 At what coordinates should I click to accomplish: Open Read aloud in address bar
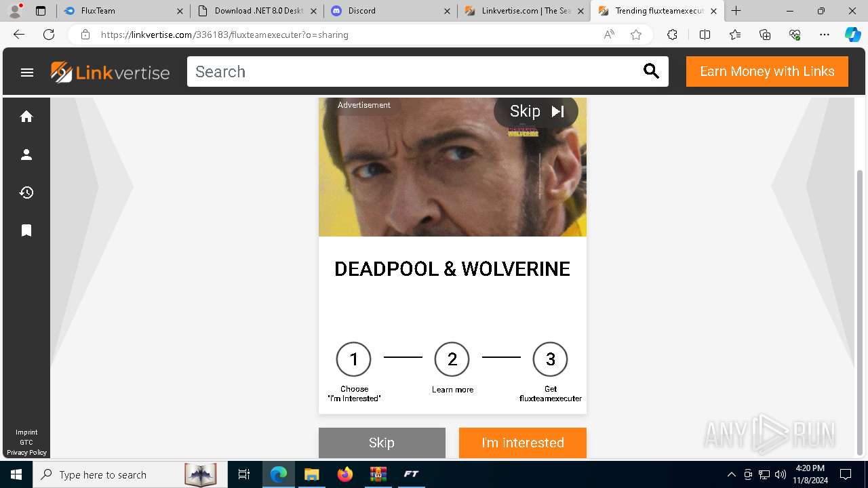pos(609,35)
